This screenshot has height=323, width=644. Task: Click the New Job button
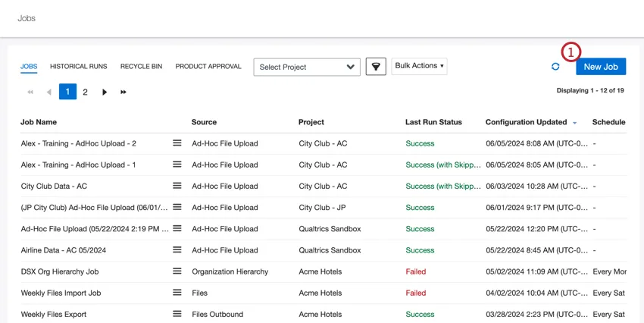coord(601,67)
